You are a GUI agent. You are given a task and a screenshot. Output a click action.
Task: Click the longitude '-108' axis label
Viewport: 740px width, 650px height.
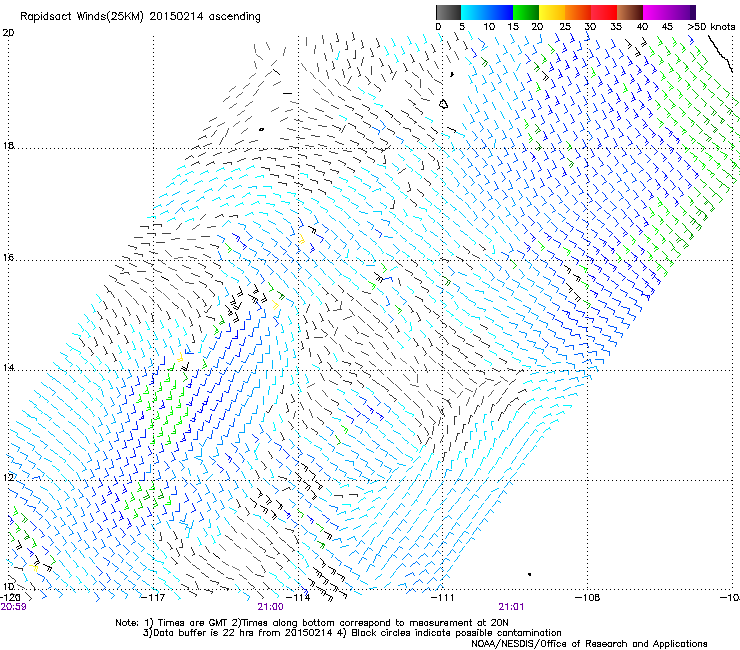click(x=587, y=597)
